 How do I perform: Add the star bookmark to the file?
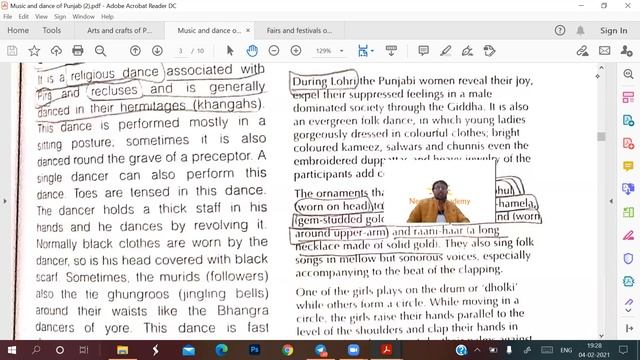tap(34, 51)
